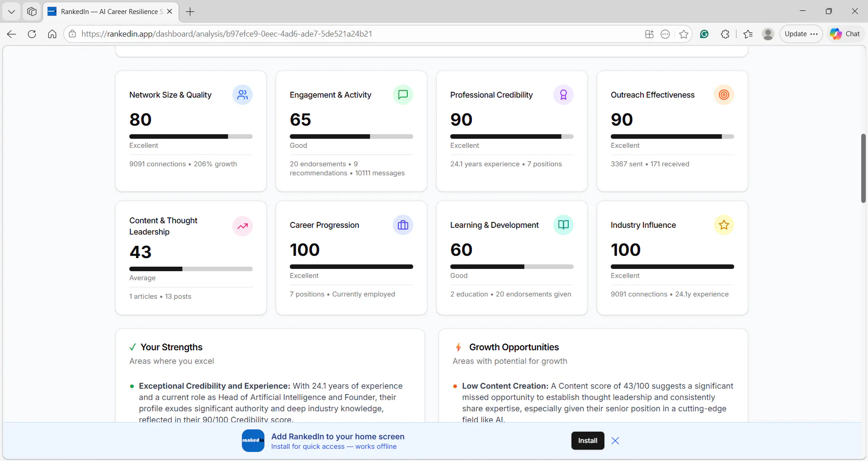Screen dimensions: 868x461
Task: Click '9091 connections • 24.1y experience' text
Action: (x=670, y=294)
